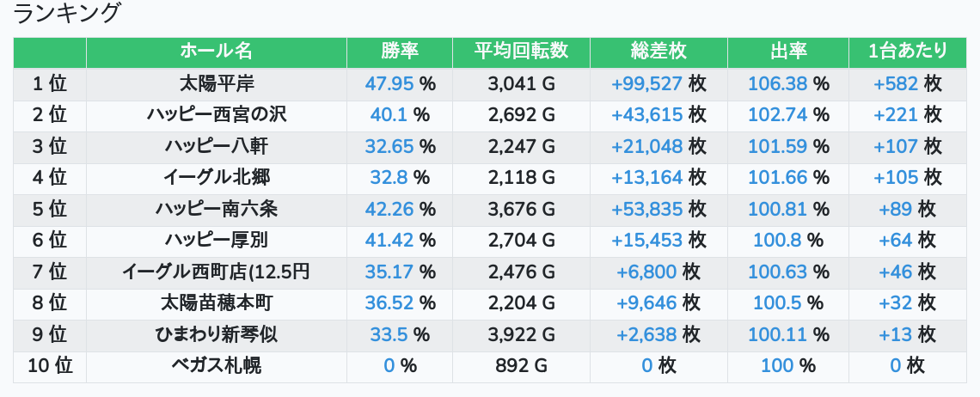The height and width of the screenshot is (397, 980).
Task: Open the ベガス札幌 hall entry
Action: tap(217, 366)
